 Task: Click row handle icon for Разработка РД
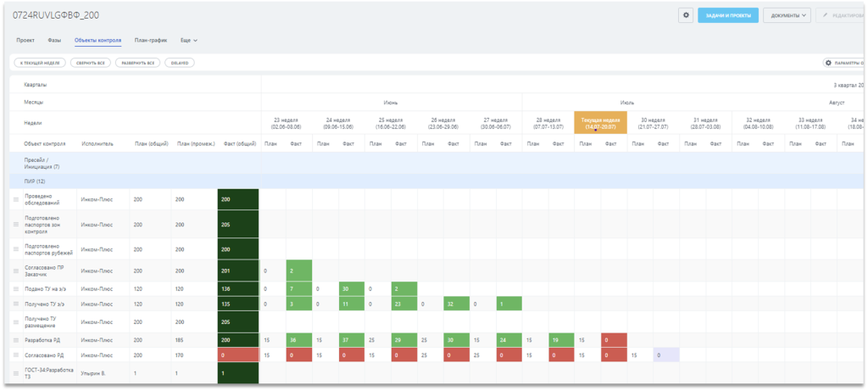(15, 340)
